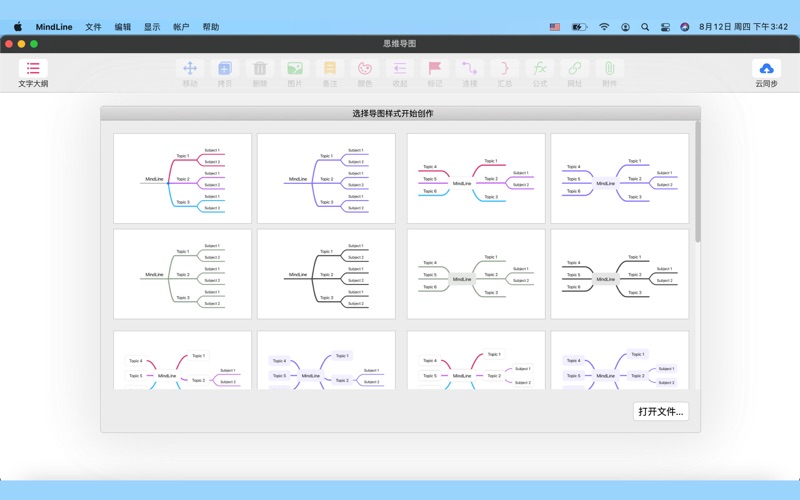The width and height of the screenshot is (800, 500).
Task: Start cloud sync with 云同步
Action: coord(766,73)
